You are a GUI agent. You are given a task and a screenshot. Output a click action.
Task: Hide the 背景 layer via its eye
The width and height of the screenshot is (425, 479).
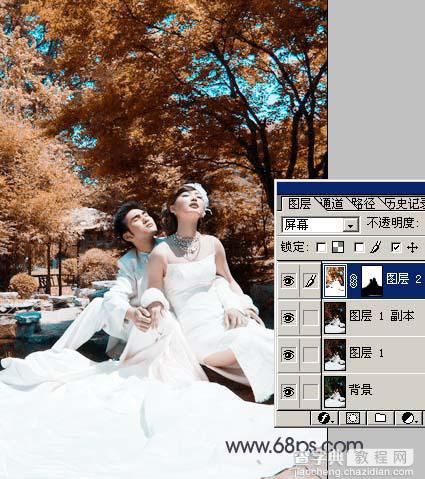pos(288,391)
